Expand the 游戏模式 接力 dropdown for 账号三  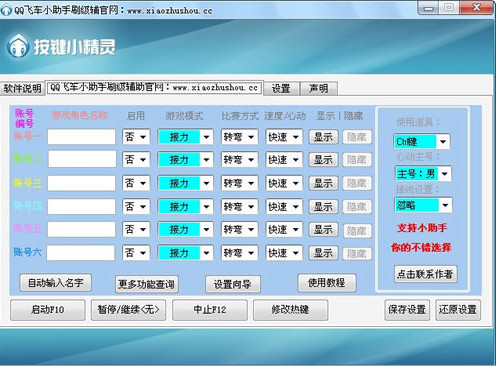[185, 183]
